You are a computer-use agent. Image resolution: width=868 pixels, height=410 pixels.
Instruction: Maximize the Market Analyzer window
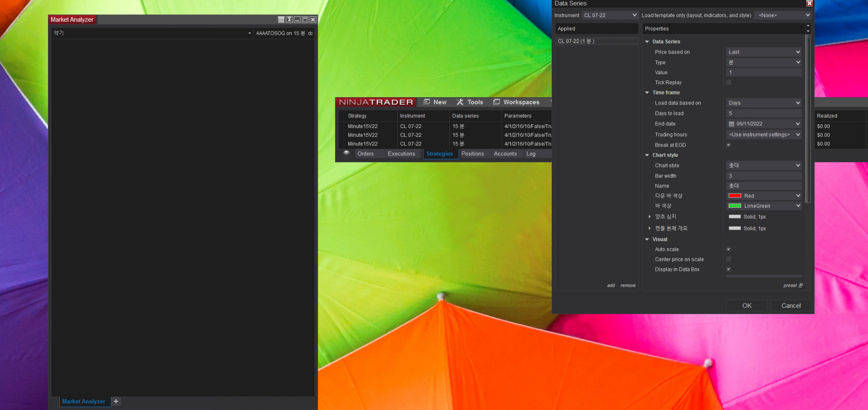coord(305,20)
